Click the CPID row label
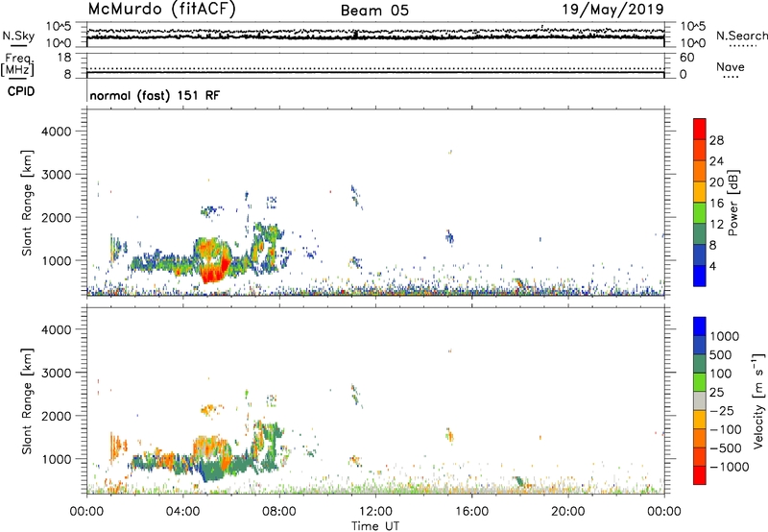 point(21,91)
